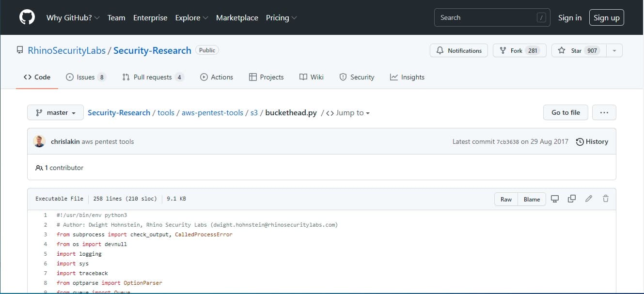Click the Go to file button
Viewport: 644px width, 294px height.
coord(565,112)
